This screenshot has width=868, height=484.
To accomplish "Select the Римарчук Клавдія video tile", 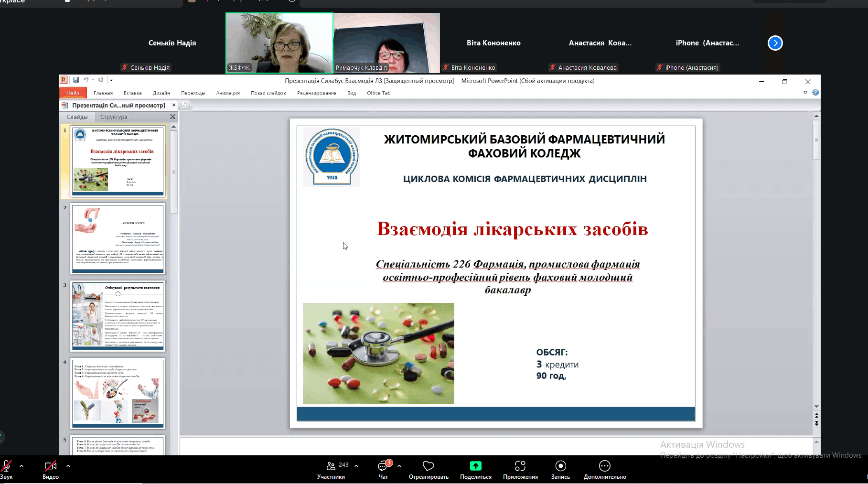I will click(386, 43).
